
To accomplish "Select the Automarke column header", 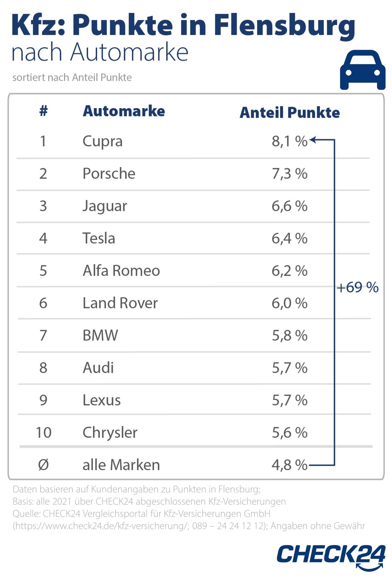I will point(124,111).
